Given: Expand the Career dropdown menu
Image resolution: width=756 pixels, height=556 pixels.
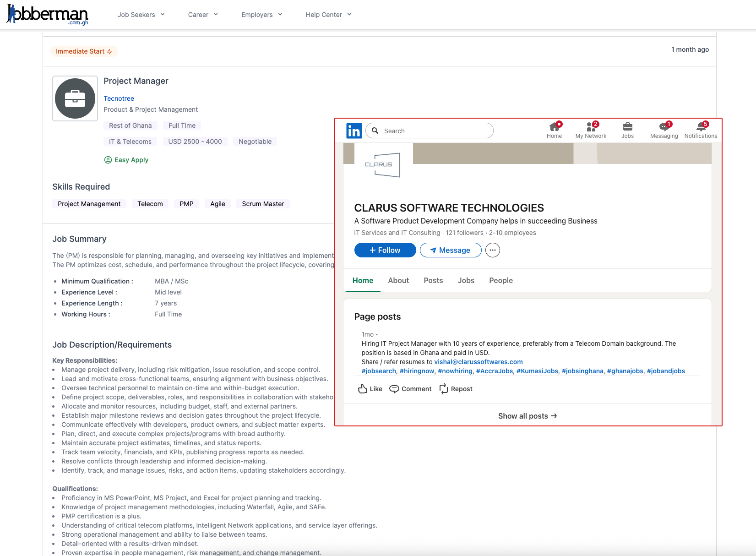Looking at the screenshot, I should (x=203, y=15).
